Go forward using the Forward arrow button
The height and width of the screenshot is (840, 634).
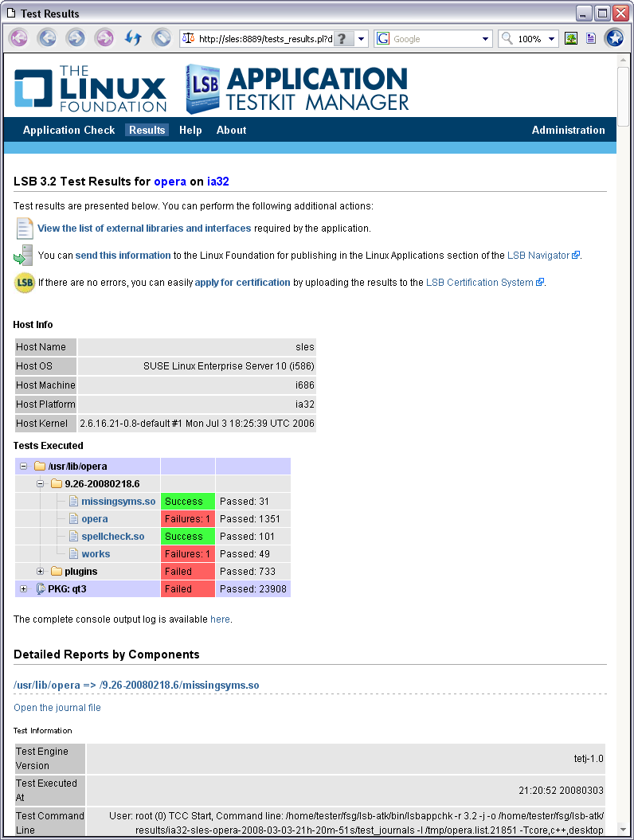point(76,38)
